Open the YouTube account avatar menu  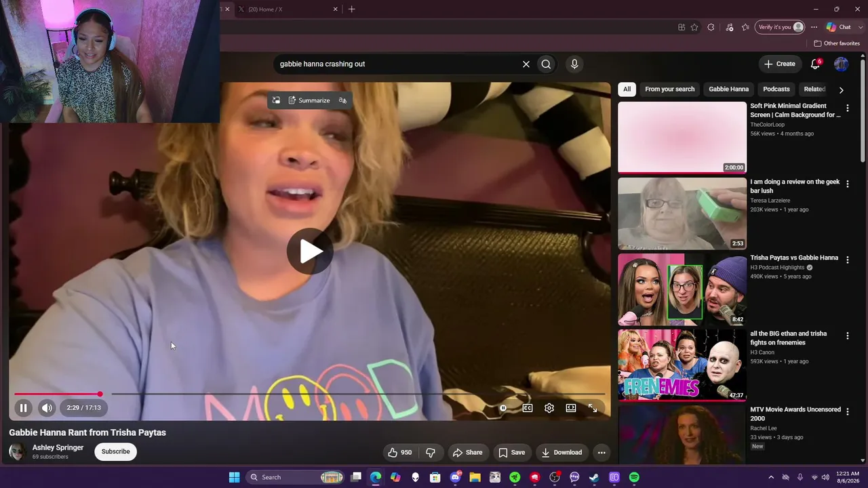coord(841,64)
